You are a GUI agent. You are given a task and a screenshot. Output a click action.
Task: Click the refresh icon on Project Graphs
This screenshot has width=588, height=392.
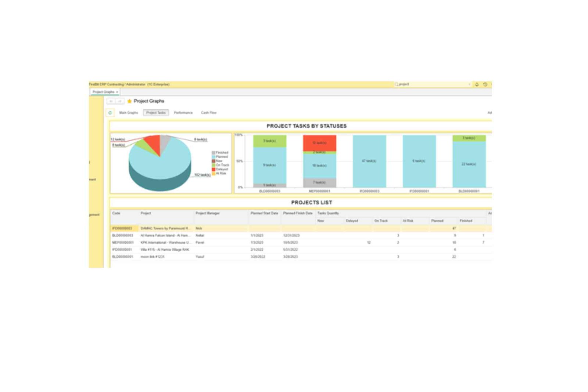[110, 113]
